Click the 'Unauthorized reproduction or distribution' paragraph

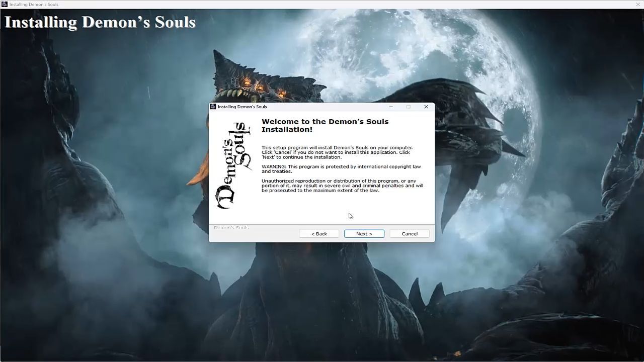(x=342, y=186)
